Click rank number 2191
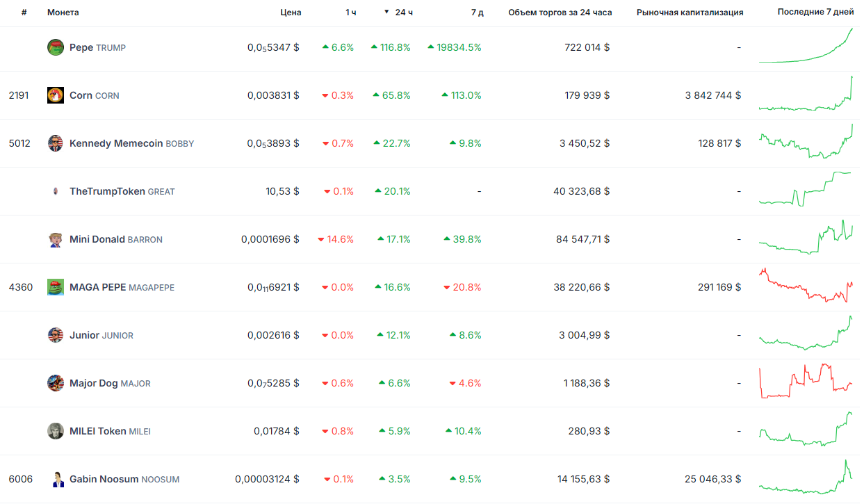Screen dimensions: 864x504 point(19,95)
